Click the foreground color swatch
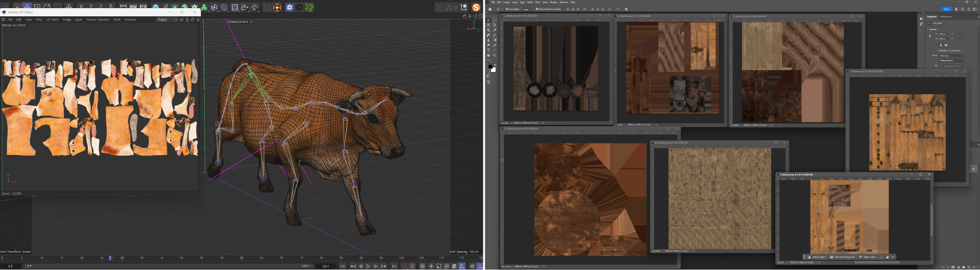The width and height of the screenshot is (980, 270). (491, 66)
